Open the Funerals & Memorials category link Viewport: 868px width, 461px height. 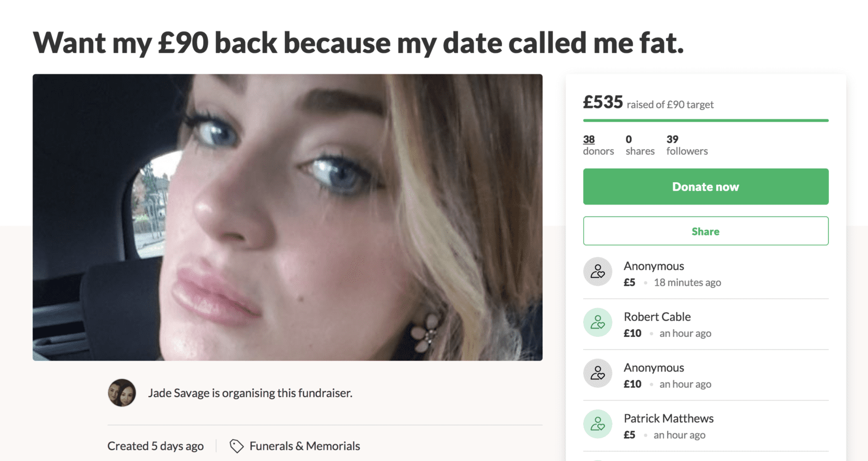pyautogui.click(x=304, y=446)
